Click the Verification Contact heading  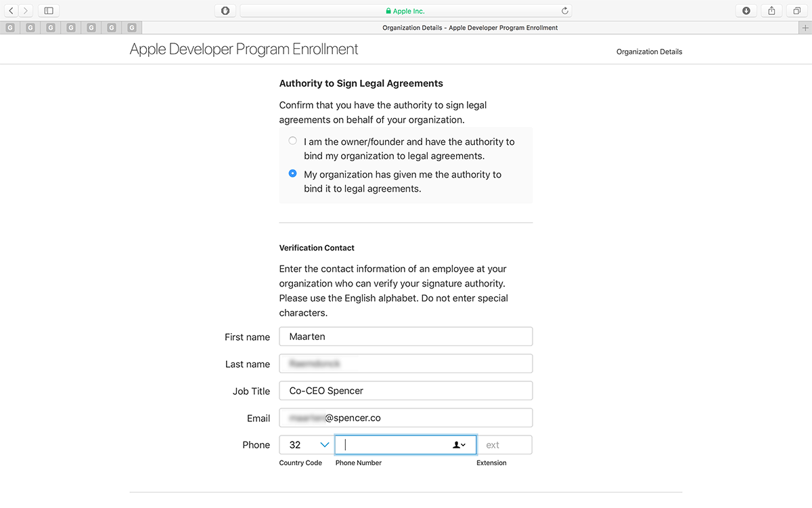pyautogui.click(x=317, y=248)
